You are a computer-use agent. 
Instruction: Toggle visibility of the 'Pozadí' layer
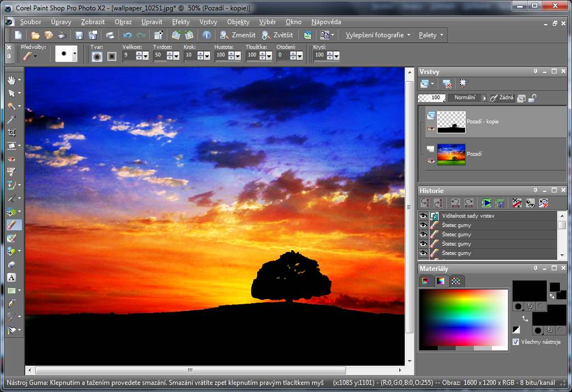[431, 161]
